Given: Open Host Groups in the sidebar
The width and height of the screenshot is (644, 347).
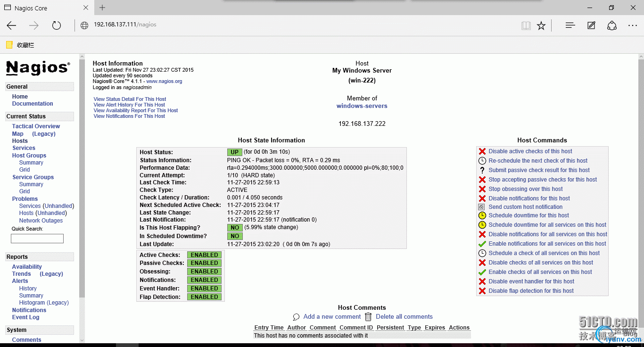Looking at the screenshot, I should pyautogui.click(x=29, y=156).
